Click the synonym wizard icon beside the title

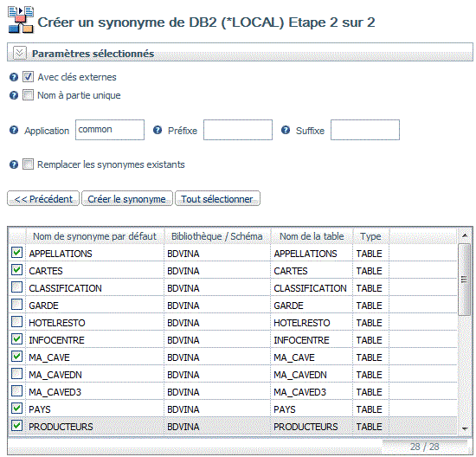tap(21, 20)
